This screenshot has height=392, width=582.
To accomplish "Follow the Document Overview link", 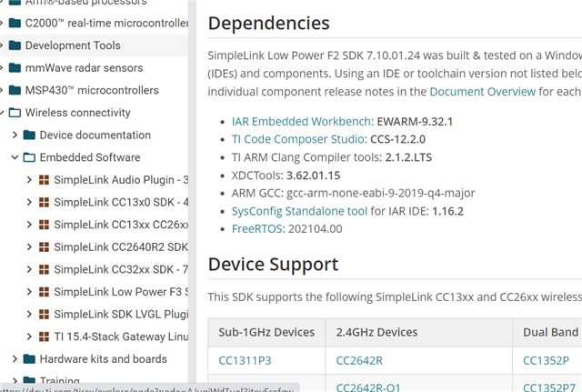I will (x=483, y=92).
